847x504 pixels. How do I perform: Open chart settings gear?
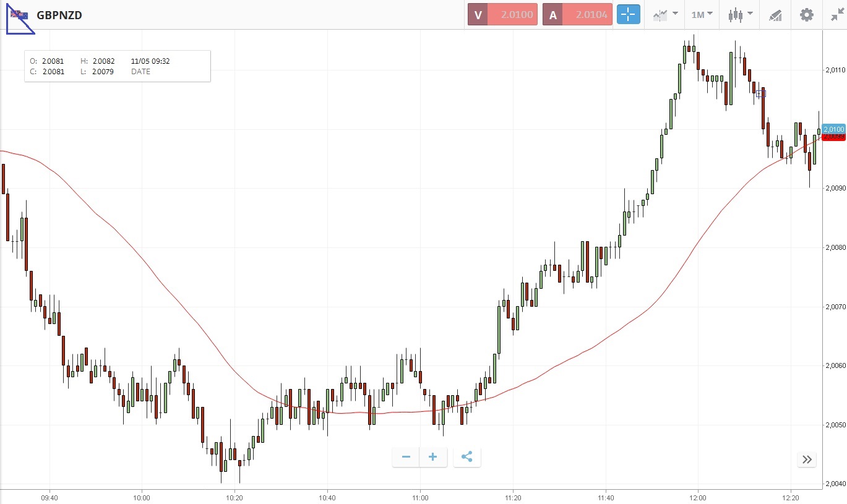pos(807,15)
